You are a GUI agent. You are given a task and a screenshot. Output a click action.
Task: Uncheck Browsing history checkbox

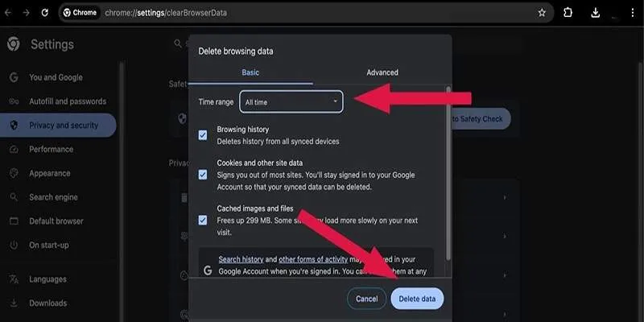[x=203, y=135]
